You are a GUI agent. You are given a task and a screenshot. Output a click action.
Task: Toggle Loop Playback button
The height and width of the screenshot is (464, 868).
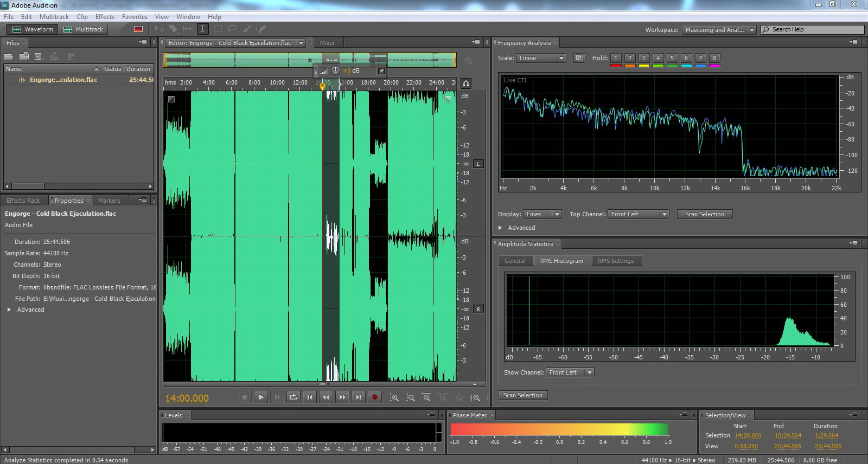[x=293, y=397]
